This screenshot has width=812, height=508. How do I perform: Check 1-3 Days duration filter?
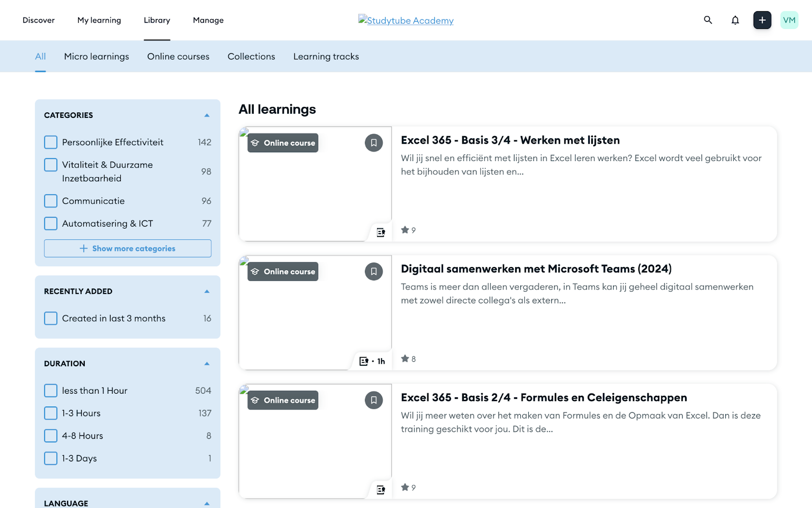pyautogui.click(x=51, y=458)
